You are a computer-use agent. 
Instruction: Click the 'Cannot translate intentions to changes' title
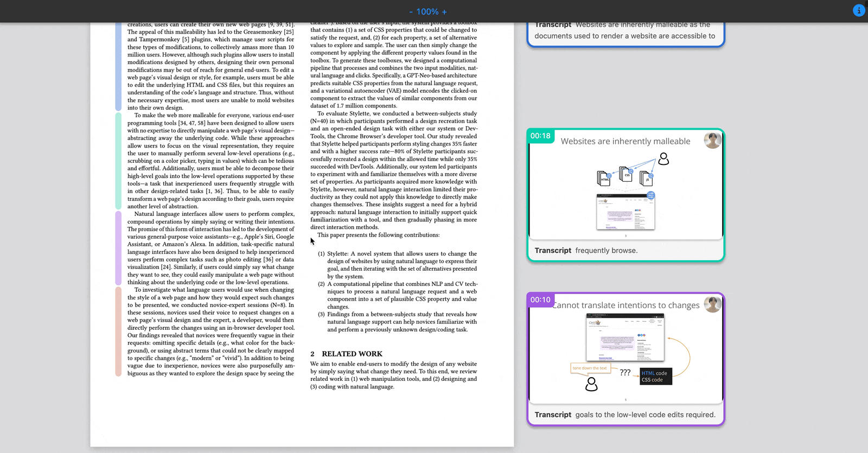[x=627, y=305]
